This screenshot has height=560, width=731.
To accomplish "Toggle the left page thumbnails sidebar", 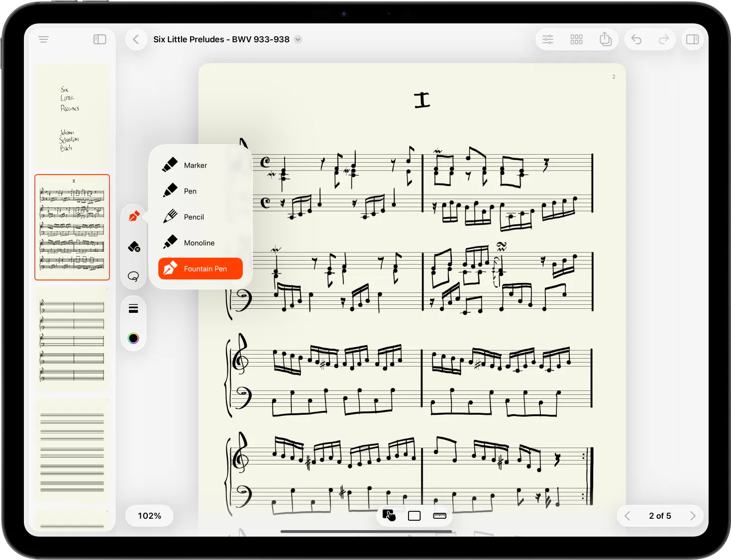I will point(100,39).
